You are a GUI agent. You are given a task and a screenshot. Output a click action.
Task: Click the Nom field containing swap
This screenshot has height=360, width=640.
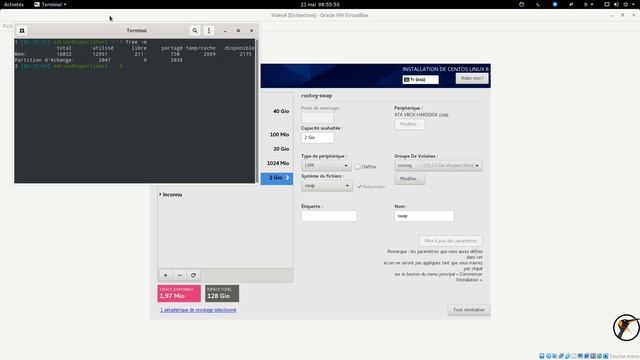pos(424,216)
